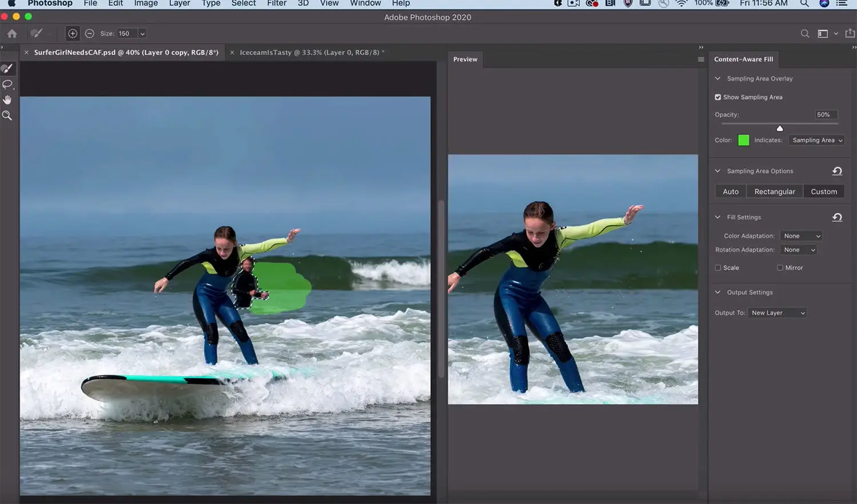Open the Select menu
Viewport: 857px width, 504px height.
(243, 3)
